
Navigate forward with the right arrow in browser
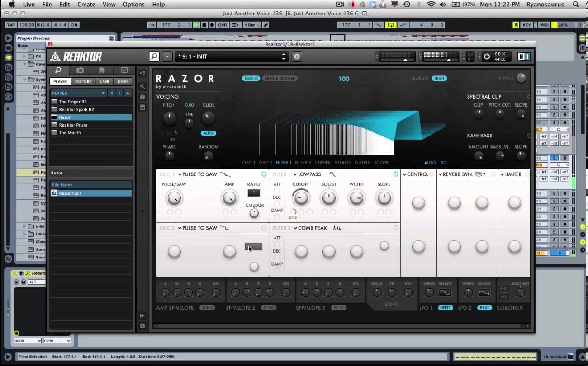[x=119, y=93]
